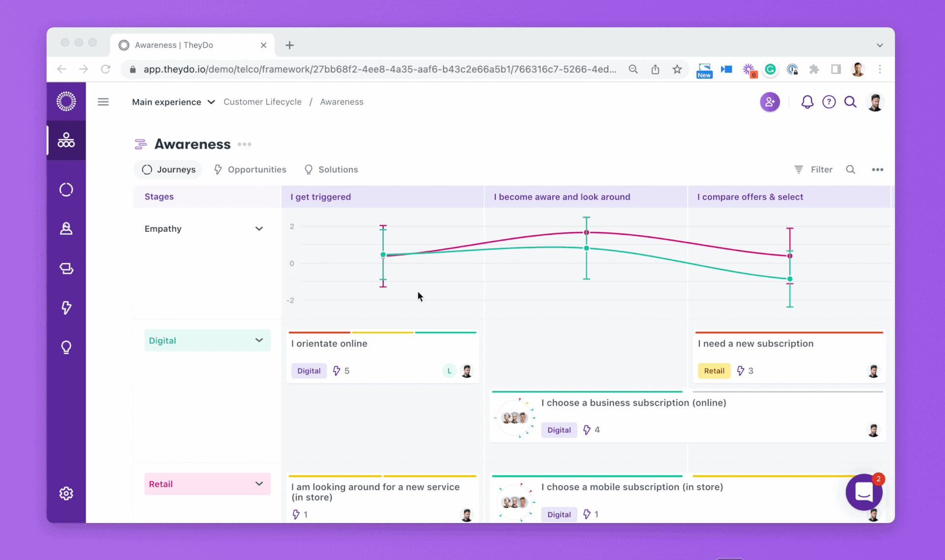Select the Journeys tab

168,169
